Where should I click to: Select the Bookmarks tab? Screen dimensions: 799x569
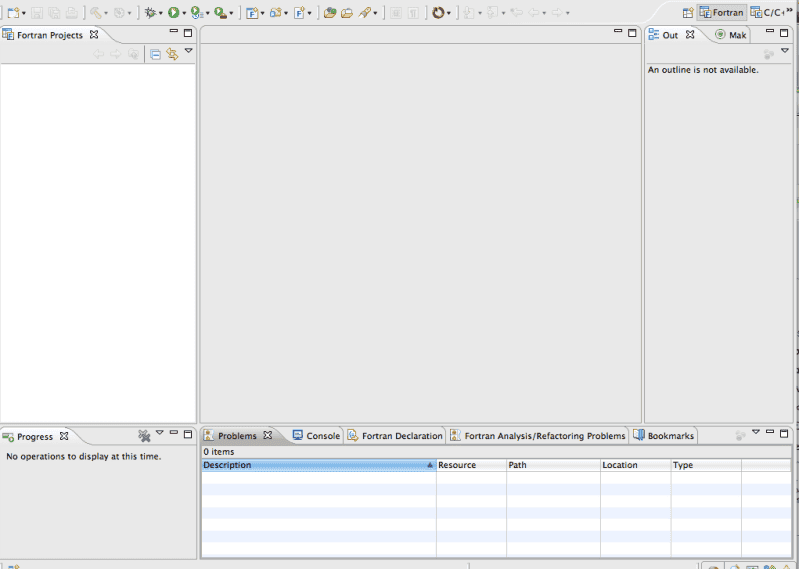click(x=664, y=436)
